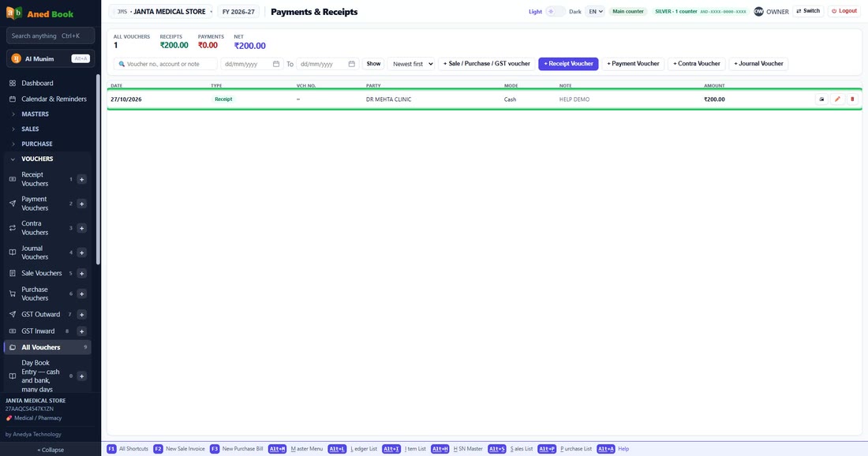The height and width of the screenshot is (456, 868).
Task: Click the plus icon beside GST Inward
Action: tap(81, 331)
